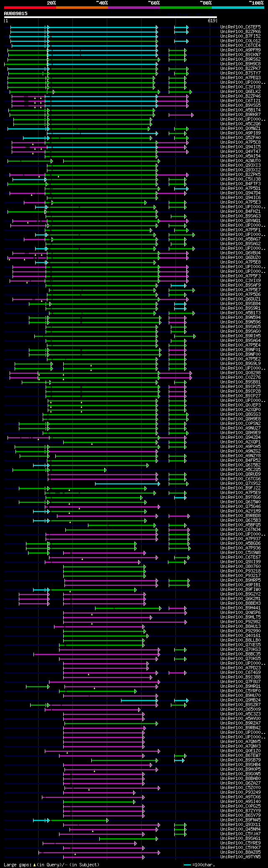Open hit UniRef100_B4FHZ1
The image size is (268, 868).
coord(240,211)
